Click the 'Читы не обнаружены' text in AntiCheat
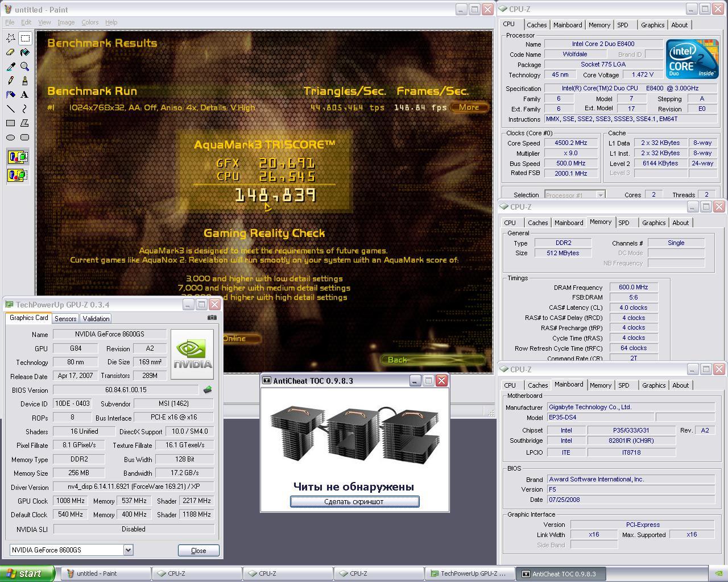This screenshot has height=582, width=728. (x=354, y=487)
